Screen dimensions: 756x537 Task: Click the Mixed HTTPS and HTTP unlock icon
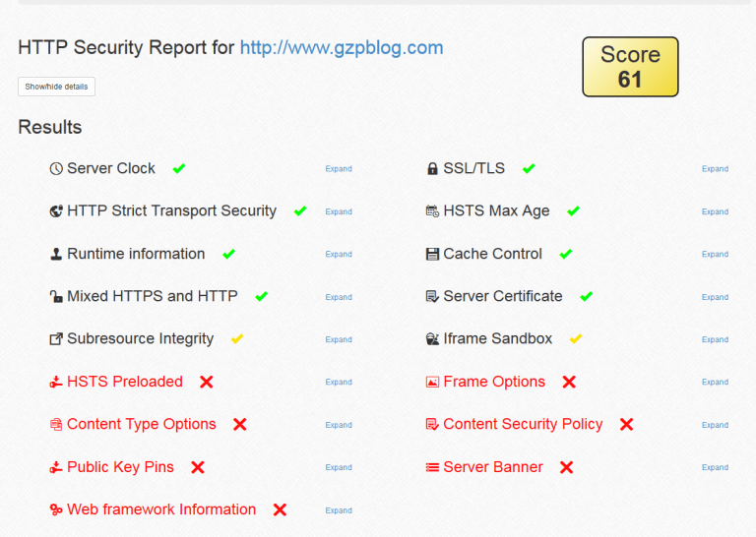[x=56, y=296]
